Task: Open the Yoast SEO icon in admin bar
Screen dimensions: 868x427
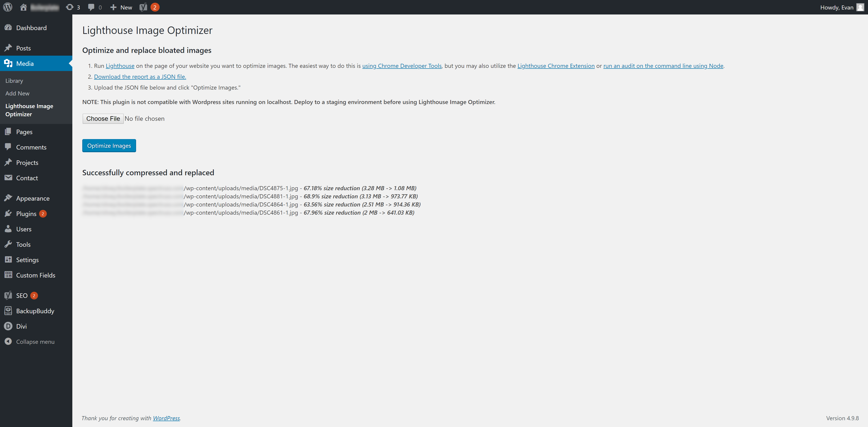Action: [x=143, y=7]
